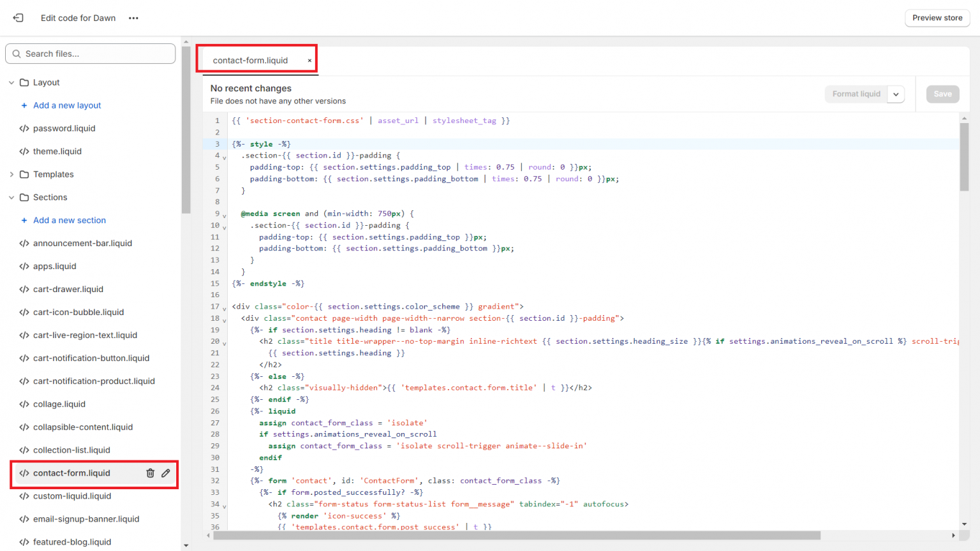Switch to the contact-form.liquid tab
The height and width of the screenshot is (551, 980).
[250, 61]
